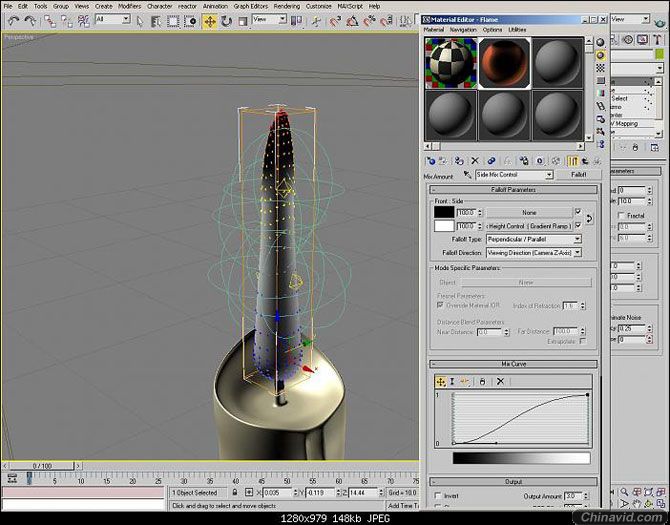Click the None map button for front color

[529, 212]
